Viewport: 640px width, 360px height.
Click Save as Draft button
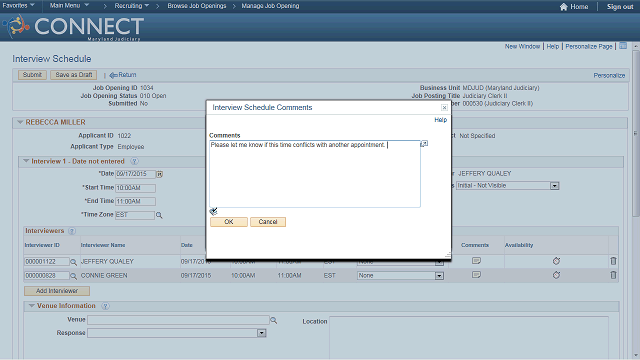[x=73, y=75]
